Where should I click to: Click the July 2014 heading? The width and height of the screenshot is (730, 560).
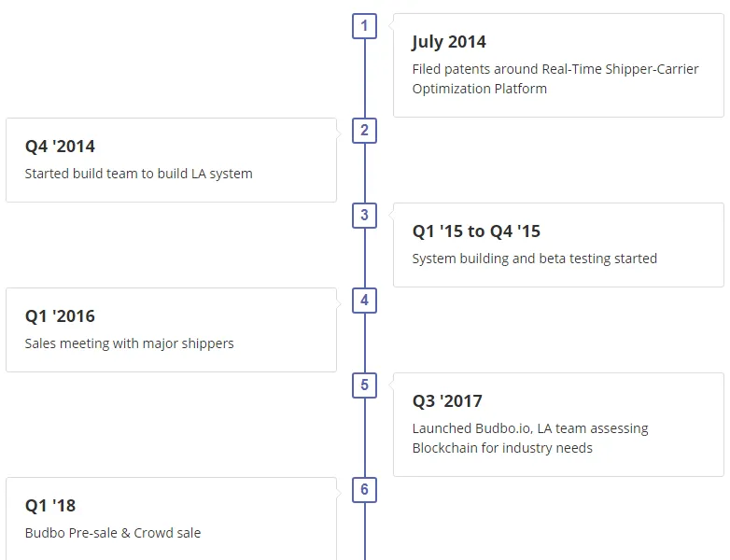[449, 42]
